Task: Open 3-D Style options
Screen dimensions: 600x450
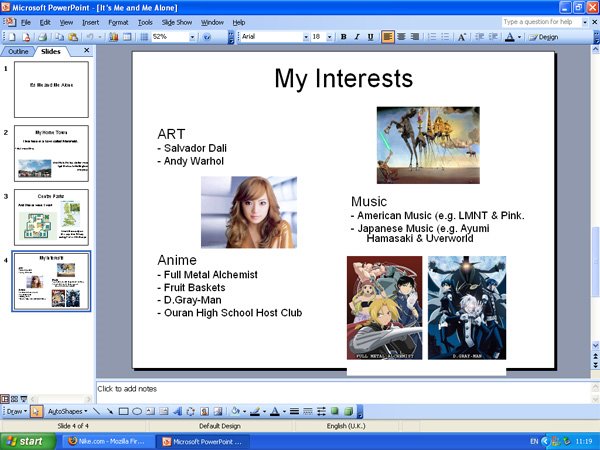Action: [348, 411]
